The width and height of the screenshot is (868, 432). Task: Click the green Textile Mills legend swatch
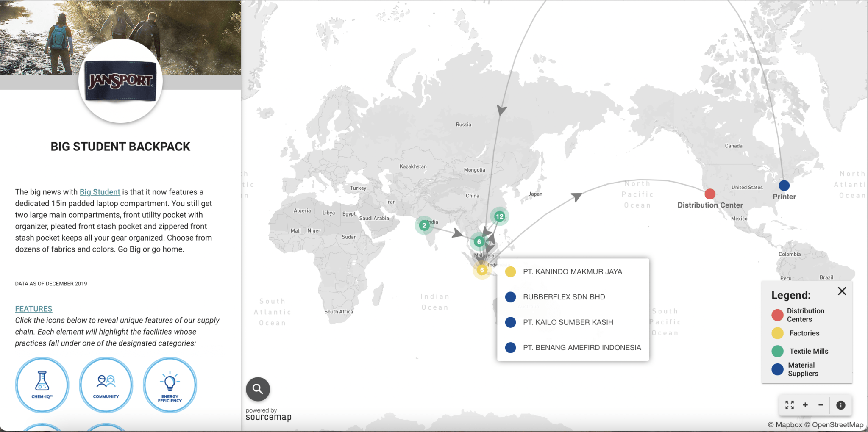coord(777,351)
